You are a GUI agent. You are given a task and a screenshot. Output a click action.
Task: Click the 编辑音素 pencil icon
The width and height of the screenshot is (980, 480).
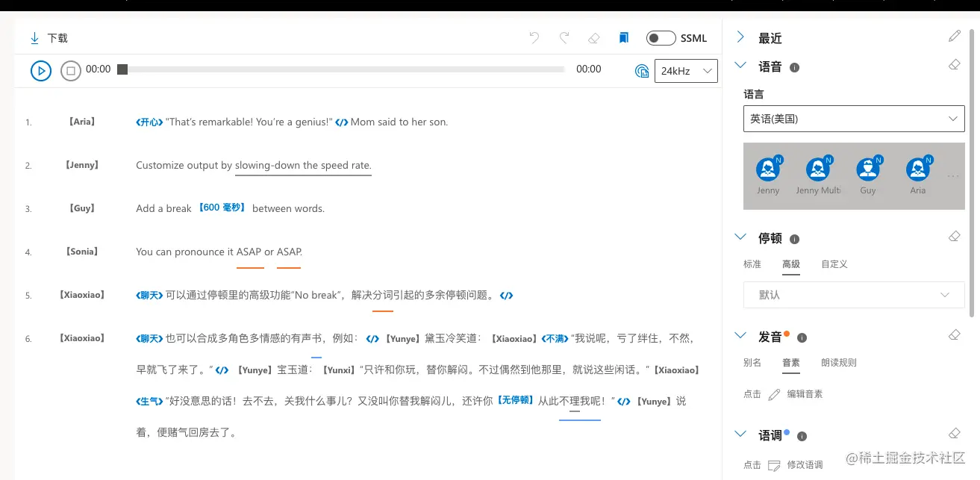[x=774, y=393]
